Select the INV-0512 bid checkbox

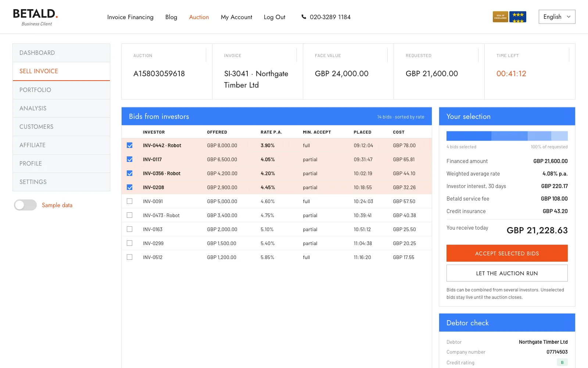pos(129,257)
